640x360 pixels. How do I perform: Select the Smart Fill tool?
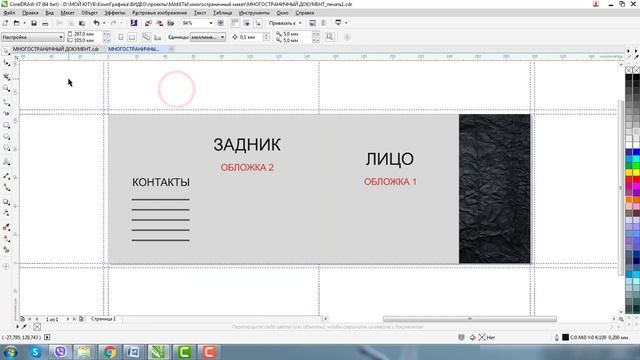(x=6, y=249)
